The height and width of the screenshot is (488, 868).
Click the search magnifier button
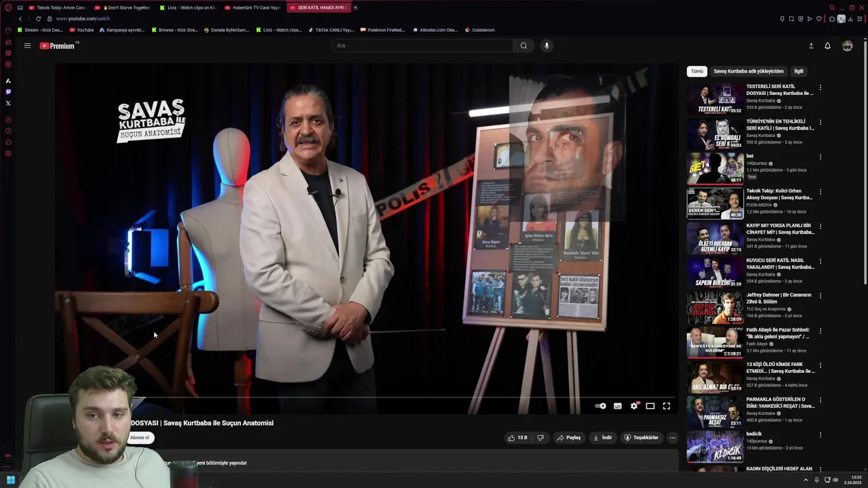click(524, 45)
